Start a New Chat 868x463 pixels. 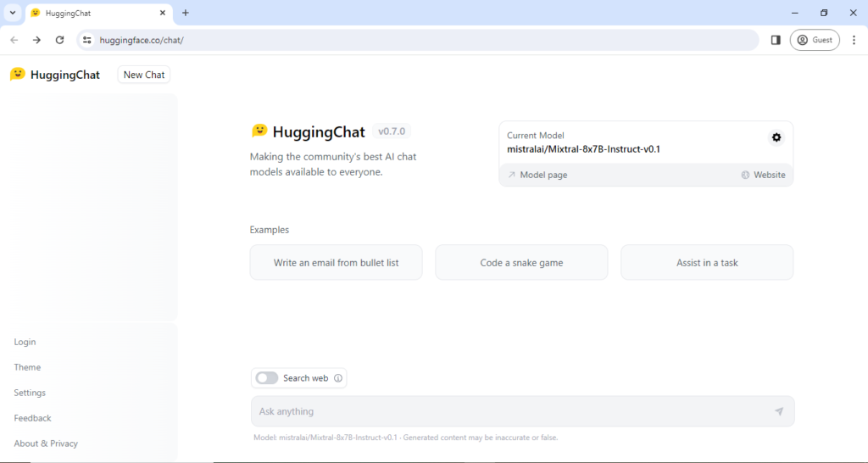(144, 75)
